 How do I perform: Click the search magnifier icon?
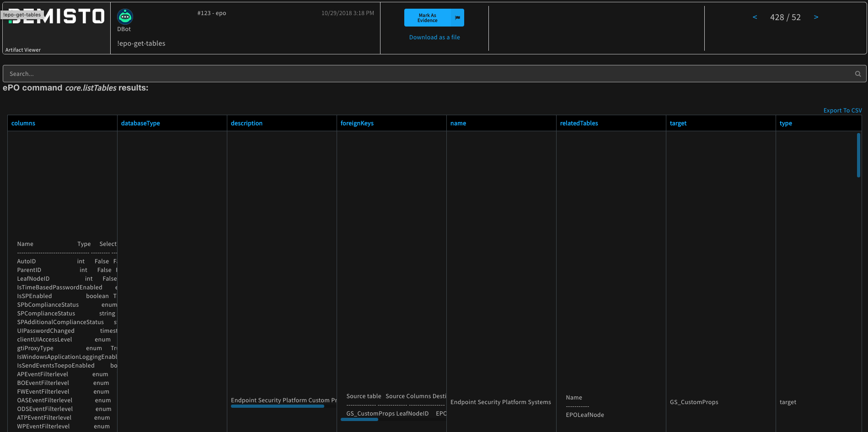(x=857, y=74)
